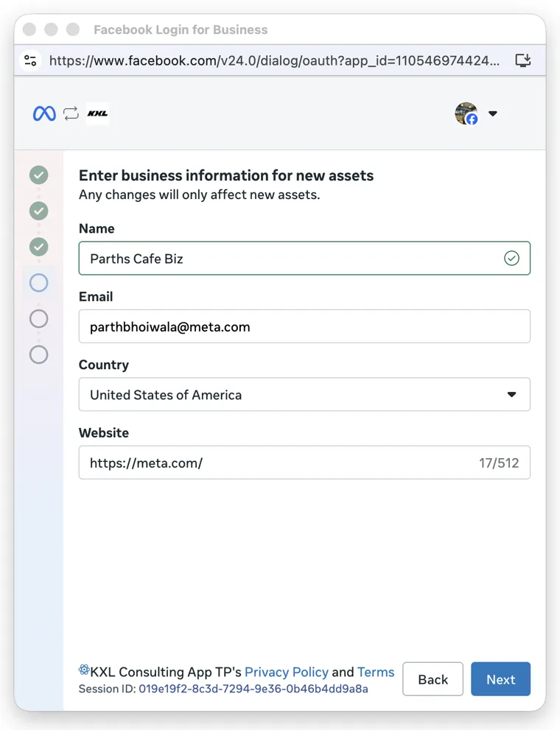Click the Email field label
Image resolution: width=560 pixels, height=730 pixels.
[x=96, y=297]
